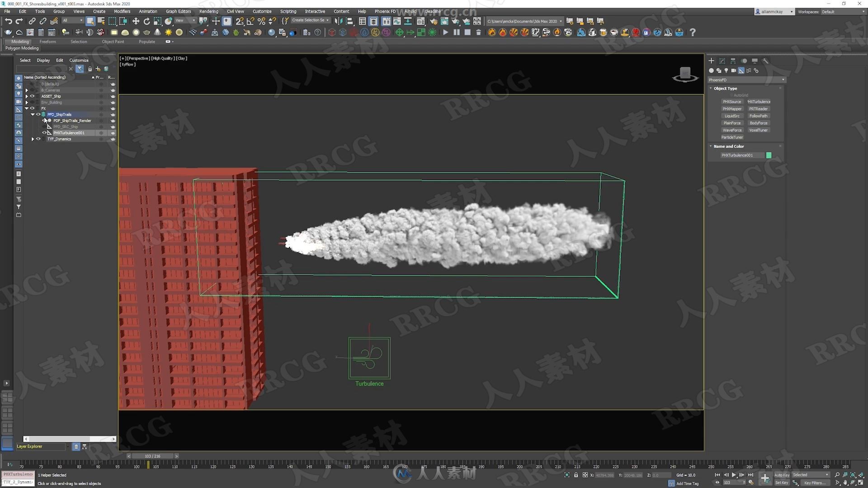Open the Selected key filter dropdown
This screenshot has width=868, height=488.
[x=811, y=475]
